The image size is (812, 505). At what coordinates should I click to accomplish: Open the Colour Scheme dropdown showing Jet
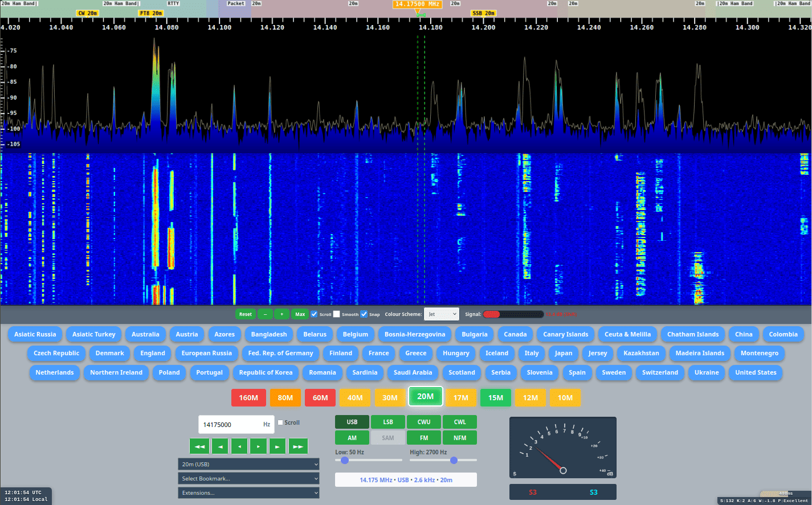point(442,314)
